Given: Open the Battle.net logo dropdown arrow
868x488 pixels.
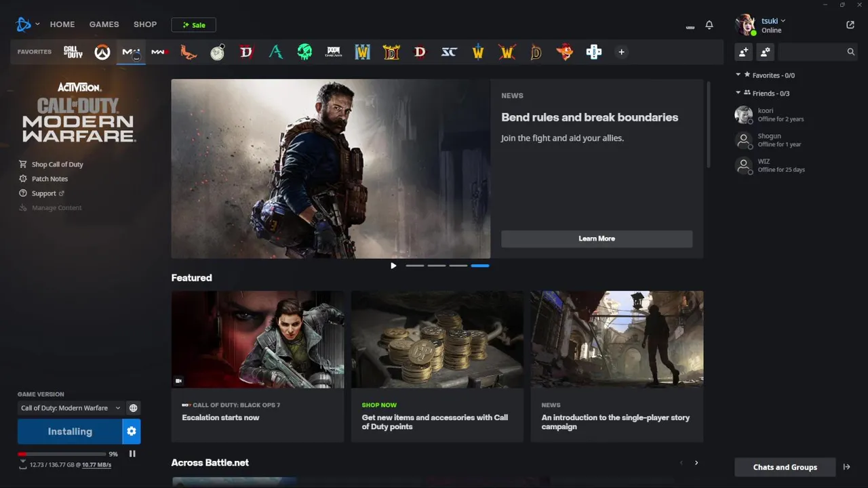Looking at the screenshot, I should pyautogui.click(x=37, y=24).
